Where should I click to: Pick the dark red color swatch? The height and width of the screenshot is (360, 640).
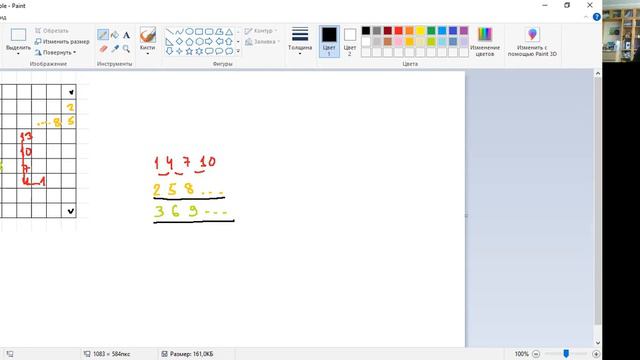tap(388, 31)
